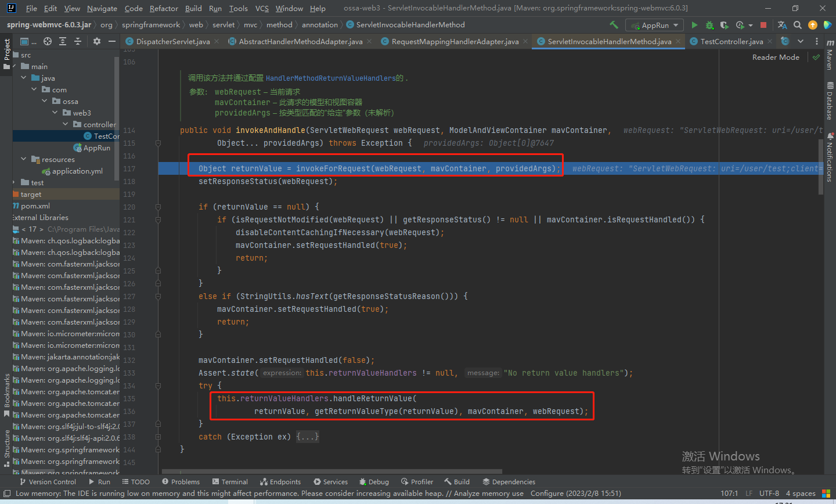Collapse all nodes in Project tree

point(77,41)
